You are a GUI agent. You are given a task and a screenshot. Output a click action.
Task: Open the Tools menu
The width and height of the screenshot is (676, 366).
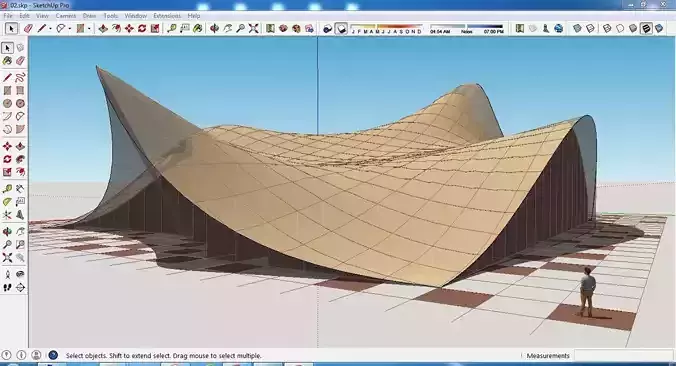110,16
